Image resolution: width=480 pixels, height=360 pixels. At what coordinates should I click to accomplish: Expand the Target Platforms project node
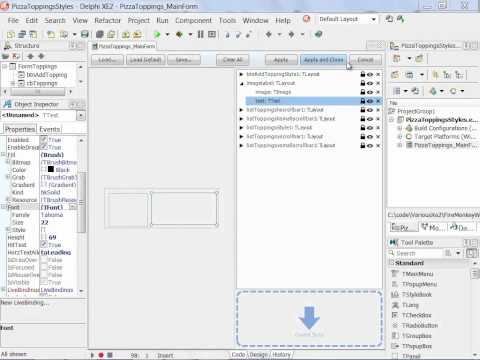(399, 136)
